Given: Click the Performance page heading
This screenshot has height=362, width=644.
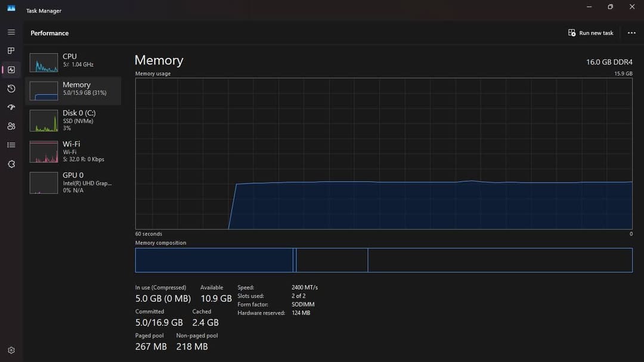Looking at the screenshot, I should point(49,33).
